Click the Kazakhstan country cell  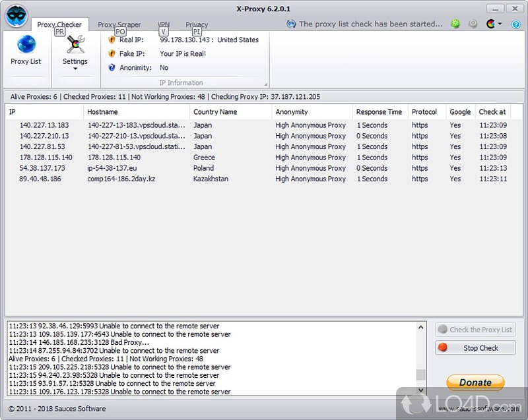211,179
